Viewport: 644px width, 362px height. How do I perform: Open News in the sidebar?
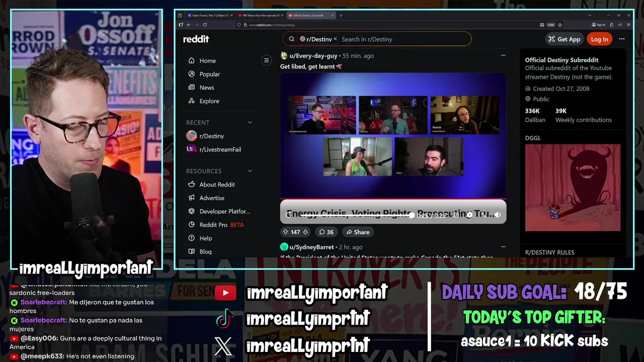[x=201, y=87]
